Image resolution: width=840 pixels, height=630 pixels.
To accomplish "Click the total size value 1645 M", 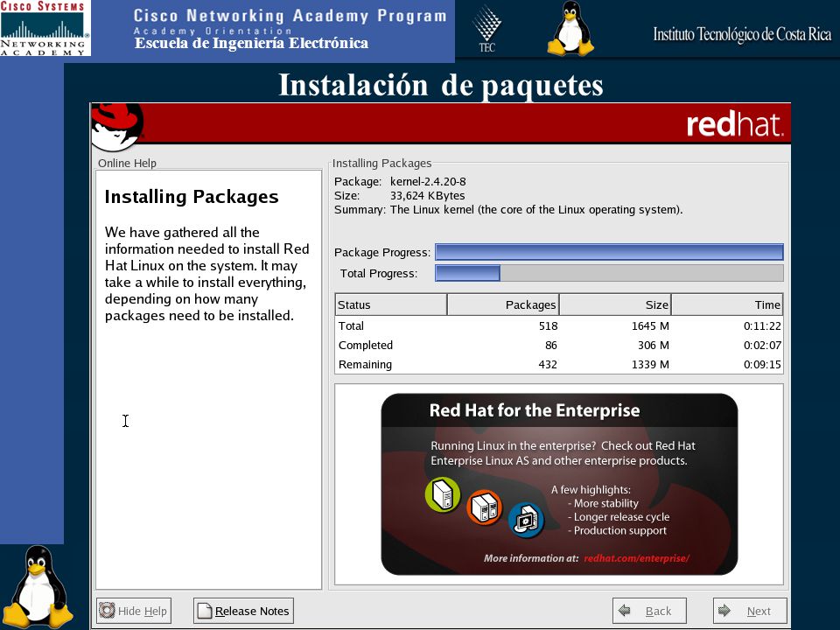I will [650, 325].
